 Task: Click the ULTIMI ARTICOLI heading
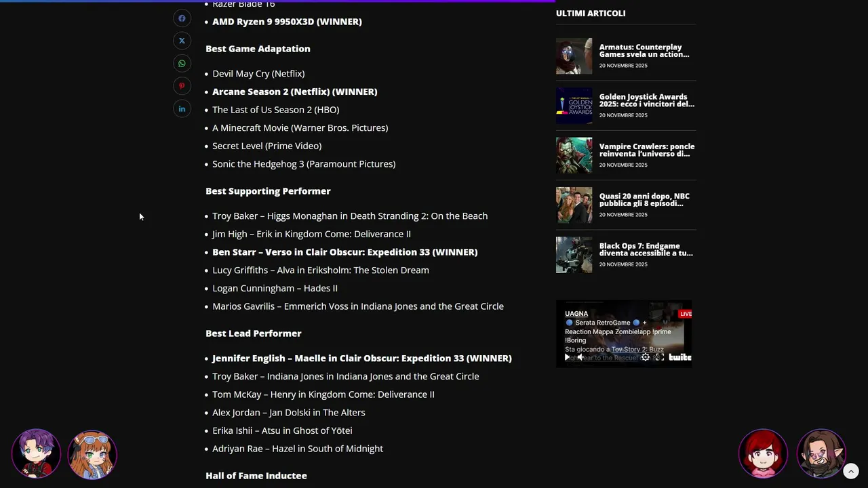(591, 13)
